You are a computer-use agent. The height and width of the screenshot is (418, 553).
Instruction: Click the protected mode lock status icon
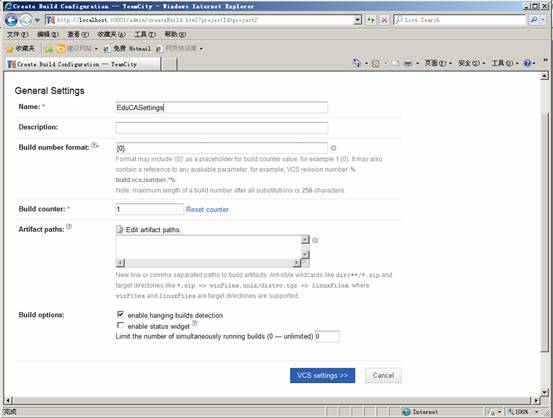coord(492,412)
